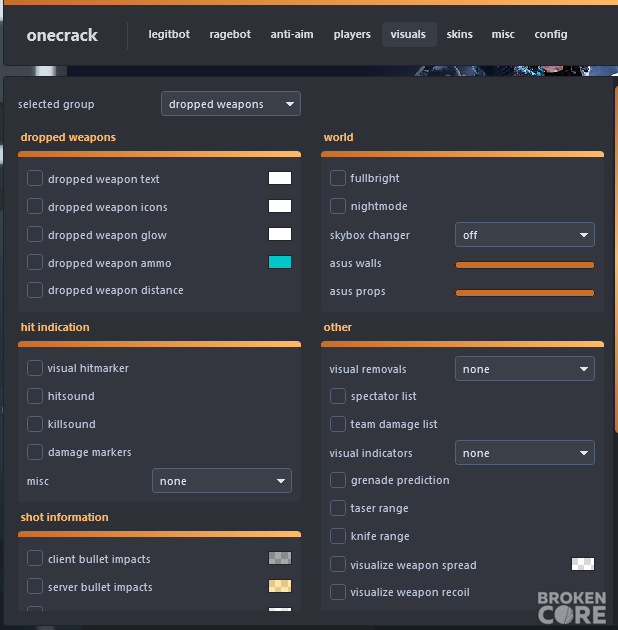Toggle visualize weapon spread checkbox
Viewport: 618px width, 630px height.
(x=338, y=564)
